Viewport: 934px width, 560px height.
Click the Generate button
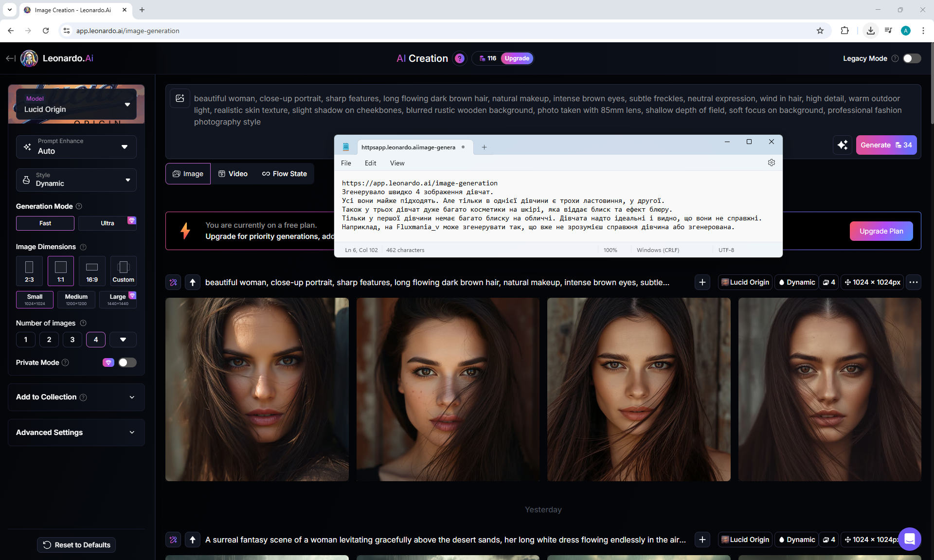886,145
